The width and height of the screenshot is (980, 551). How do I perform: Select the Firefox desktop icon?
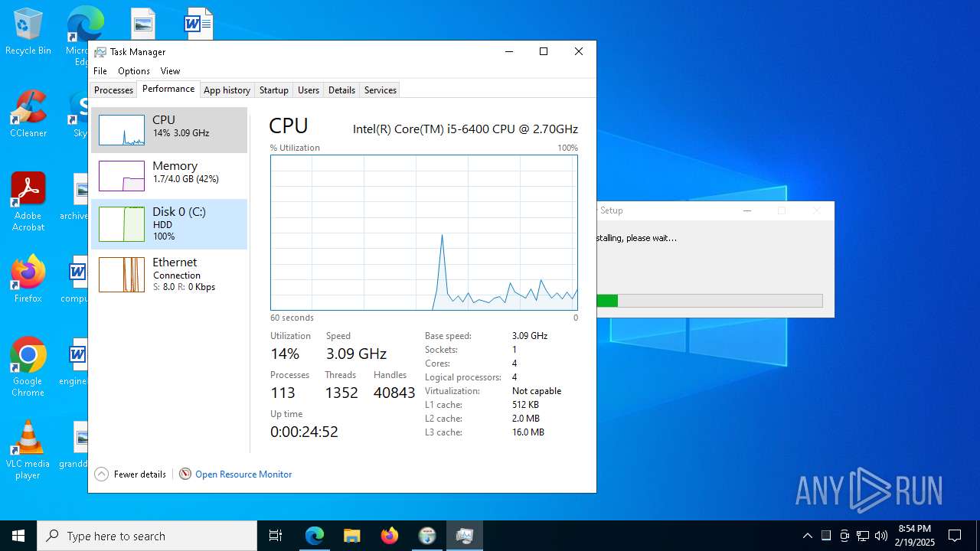28,279
